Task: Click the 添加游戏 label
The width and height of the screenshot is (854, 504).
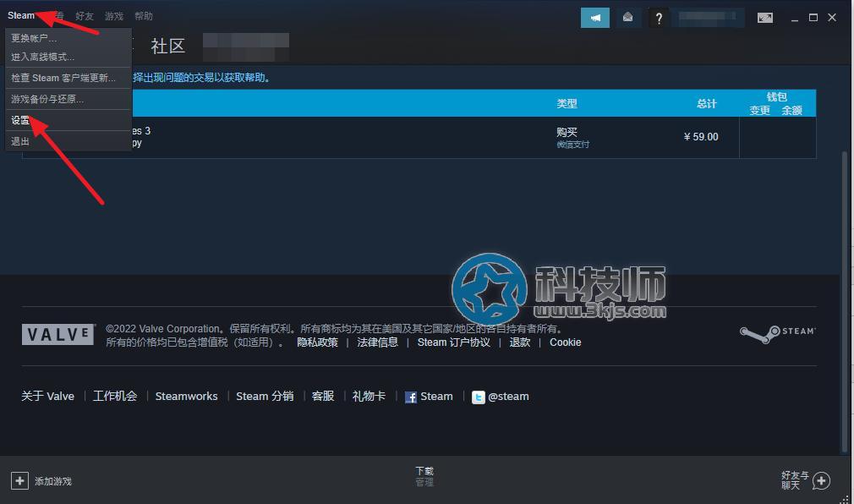Action: click(x=53, y=481)
